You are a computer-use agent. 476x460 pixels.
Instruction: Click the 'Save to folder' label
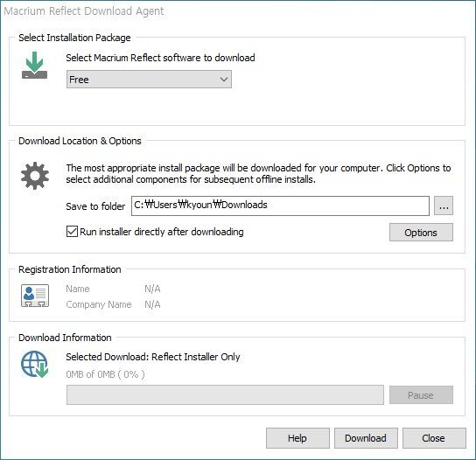(95, 206)
